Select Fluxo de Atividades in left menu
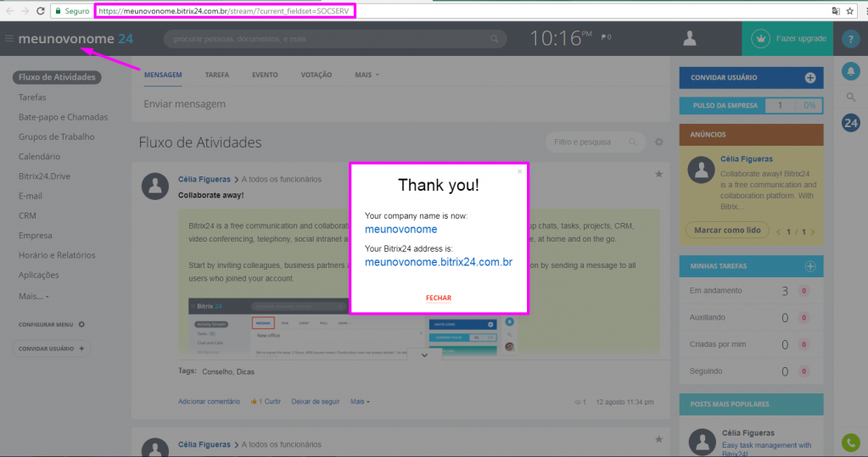Screen dimensions: 868x457 (x=57, y=77)
